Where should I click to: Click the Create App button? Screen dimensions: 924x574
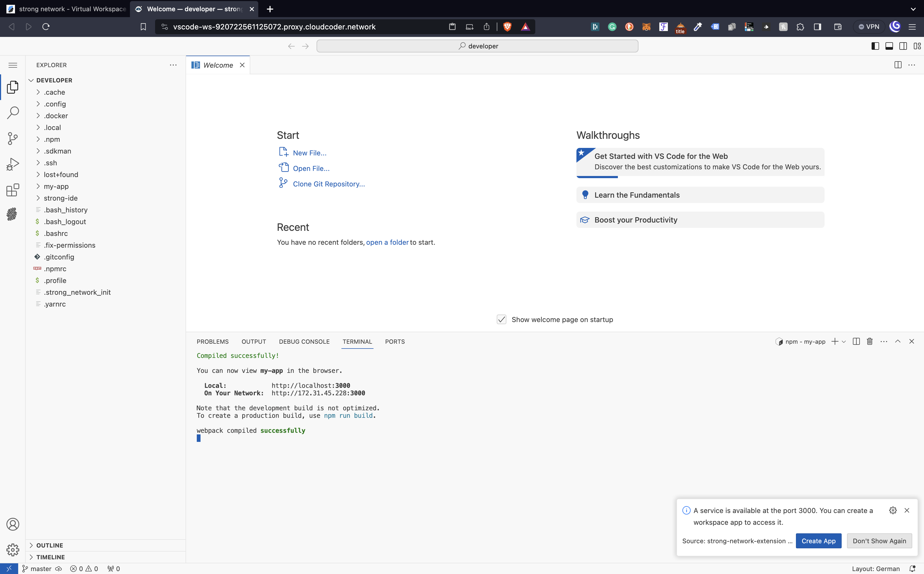[x=818, y=541]
